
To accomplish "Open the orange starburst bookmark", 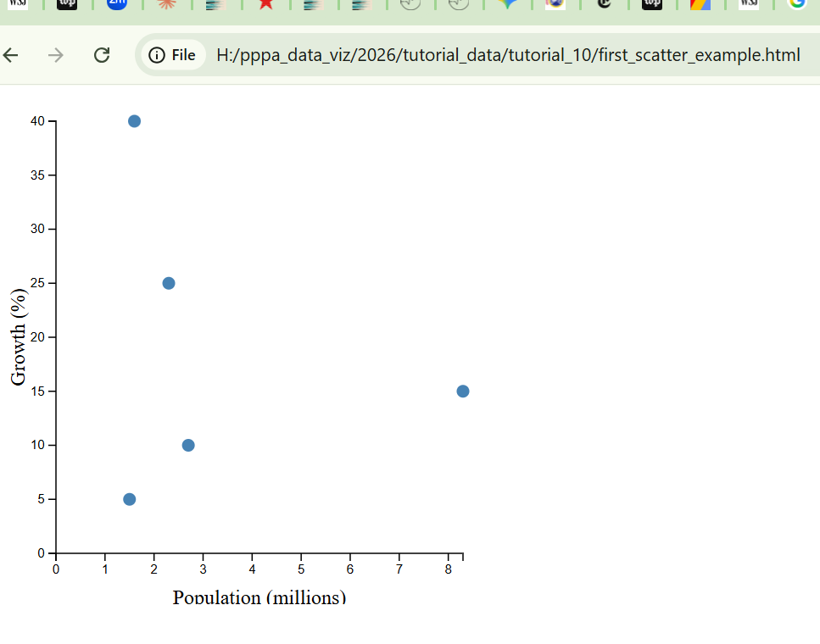I will (166, 3).
